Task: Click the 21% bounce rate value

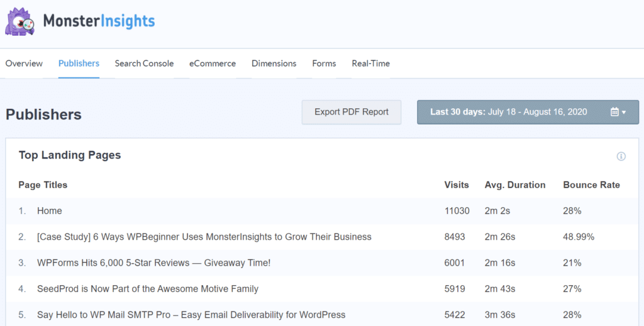Action: pos(572,262)
